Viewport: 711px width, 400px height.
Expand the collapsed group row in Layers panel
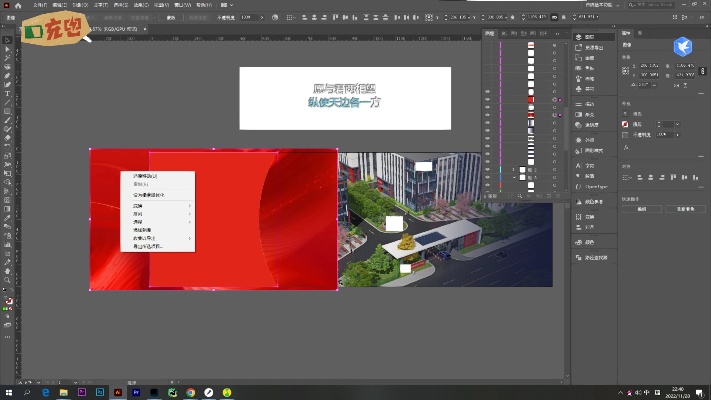click(x=514, y=170)
